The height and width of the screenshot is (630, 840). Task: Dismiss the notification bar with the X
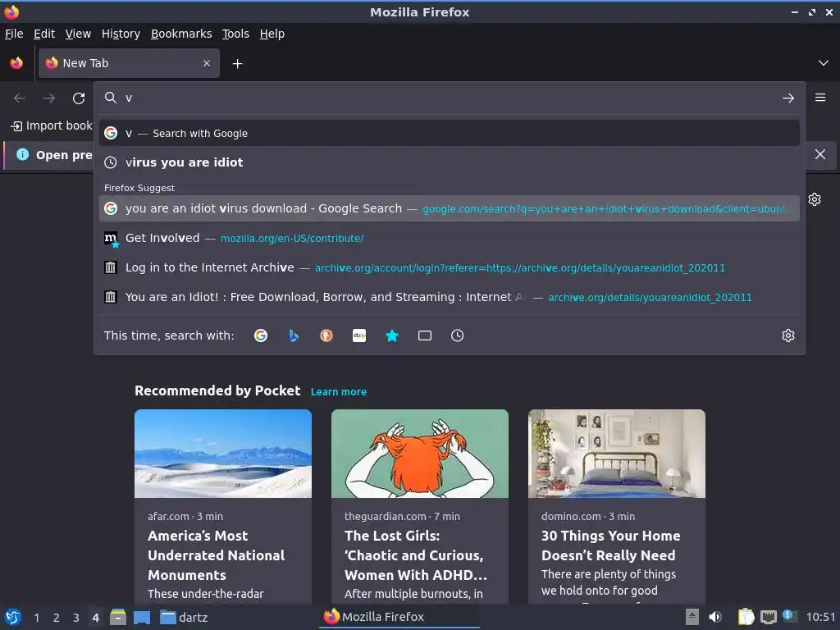(x=820, y=154)
